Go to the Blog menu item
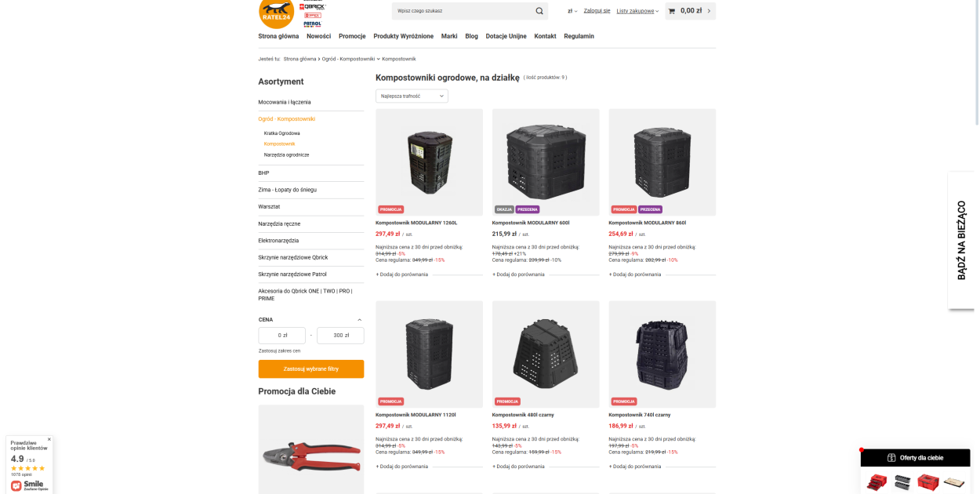The width and height of the screenshot is (980, 494). 471,36
